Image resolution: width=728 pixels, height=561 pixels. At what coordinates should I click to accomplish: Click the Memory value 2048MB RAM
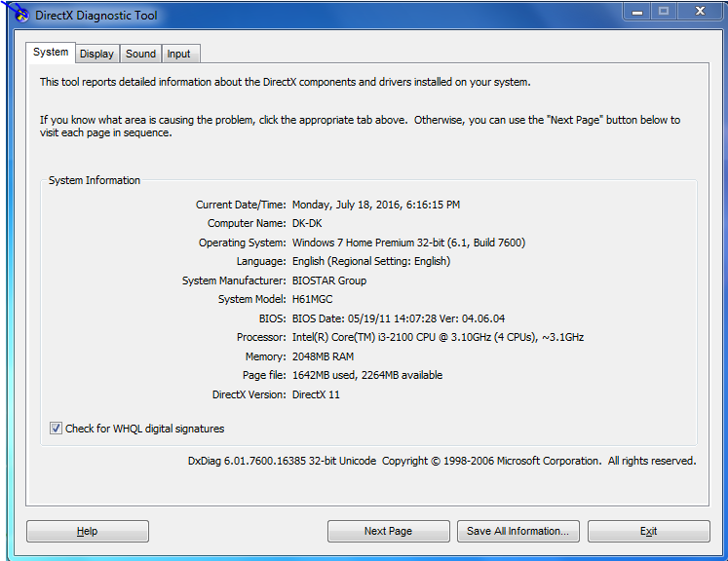click(x=323, y=356)
